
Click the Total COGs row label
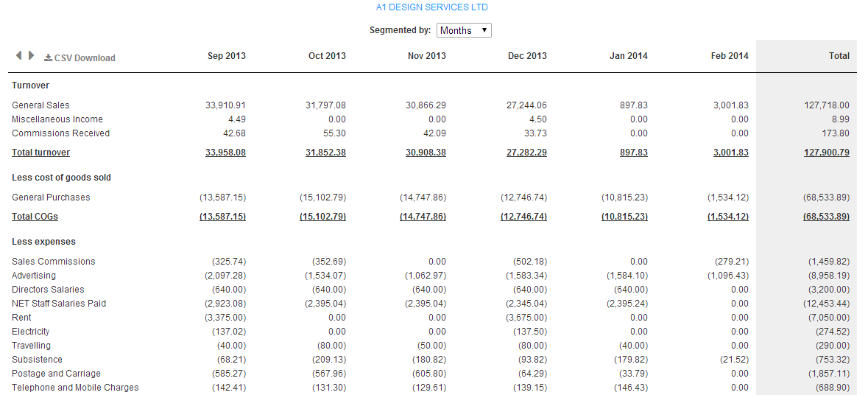35,217
